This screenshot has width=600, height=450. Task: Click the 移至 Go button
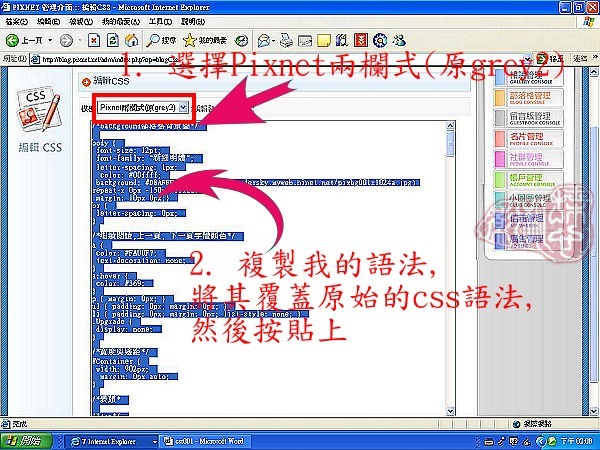550,59
